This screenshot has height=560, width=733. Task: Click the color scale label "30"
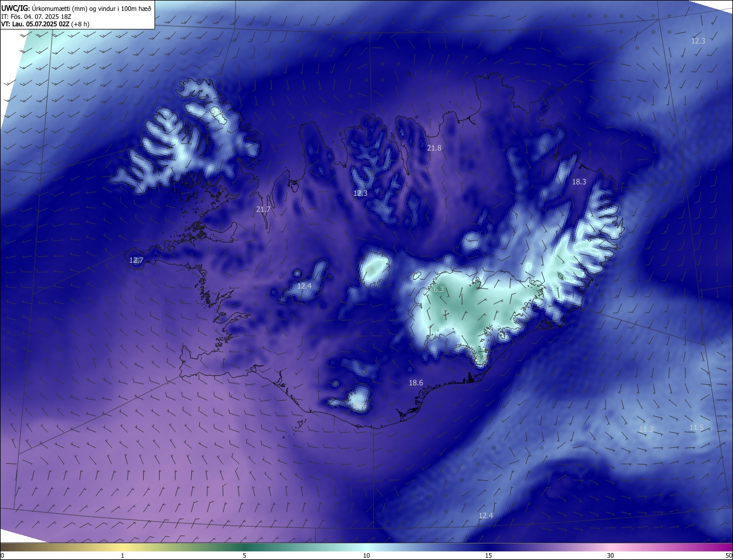click(610, 555)
